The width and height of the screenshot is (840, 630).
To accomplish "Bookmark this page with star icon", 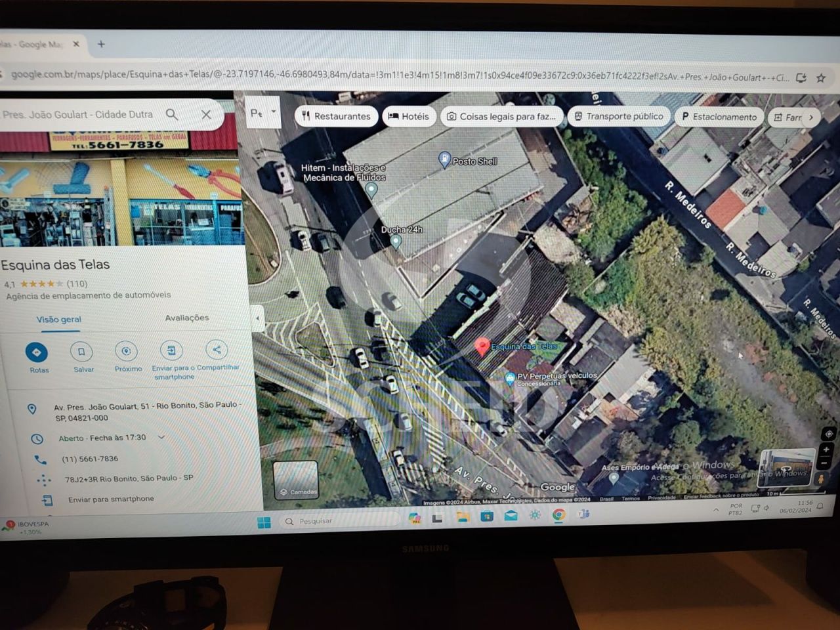I will (821, 77).
